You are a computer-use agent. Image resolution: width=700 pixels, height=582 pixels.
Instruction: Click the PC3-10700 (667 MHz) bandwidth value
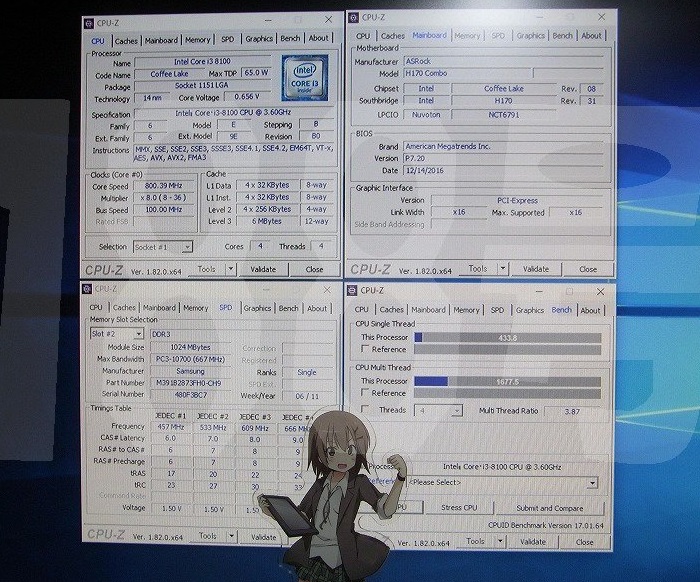(190, 359)
